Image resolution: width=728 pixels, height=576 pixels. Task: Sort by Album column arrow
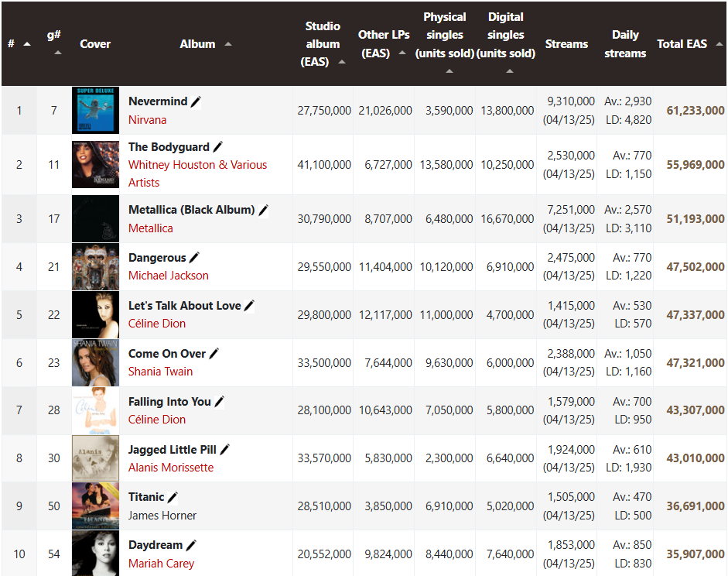(228, 44)
